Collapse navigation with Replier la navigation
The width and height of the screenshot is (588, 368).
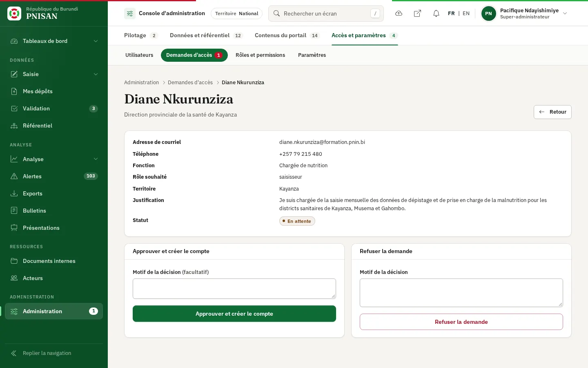(x=54, y=353)
